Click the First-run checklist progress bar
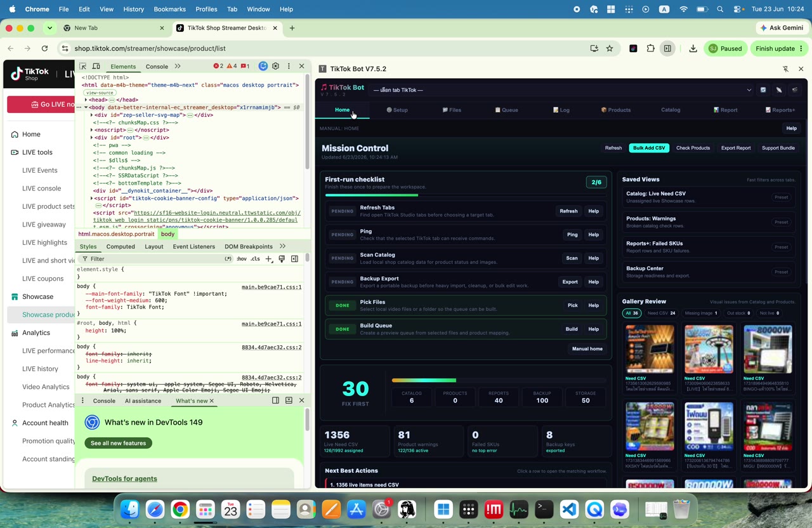812x528 pixels. pyautogui.click(x=466, y=195)
